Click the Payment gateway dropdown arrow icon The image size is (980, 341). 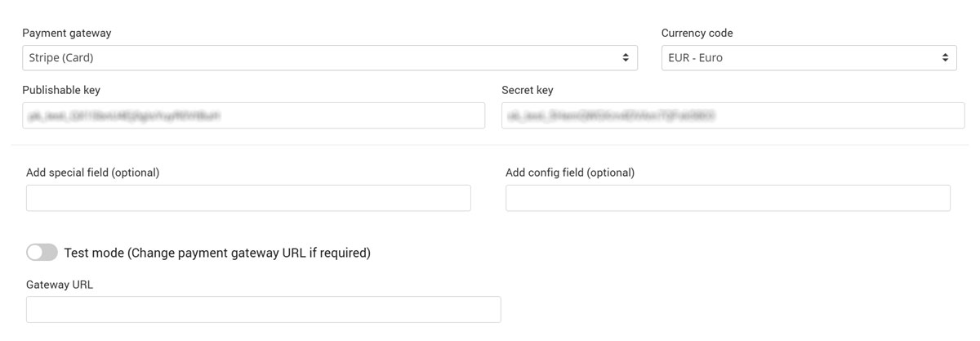pos(626,58)
